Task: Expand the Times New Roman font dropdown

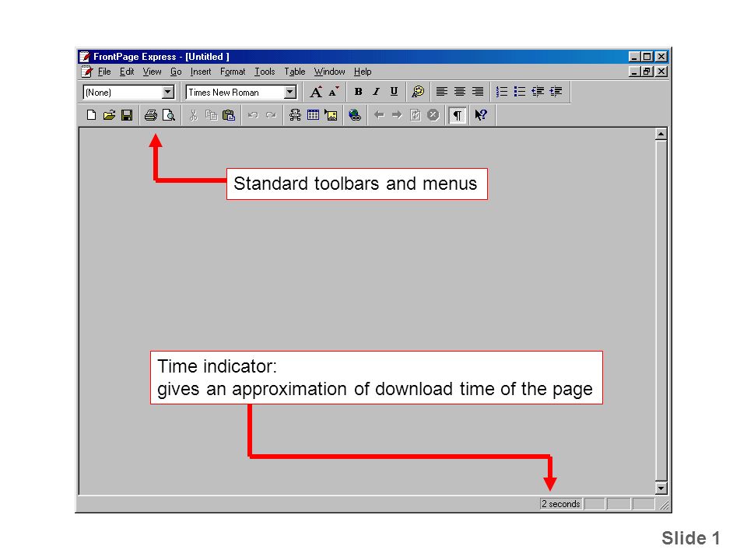Action: click(x=289, y=92)
